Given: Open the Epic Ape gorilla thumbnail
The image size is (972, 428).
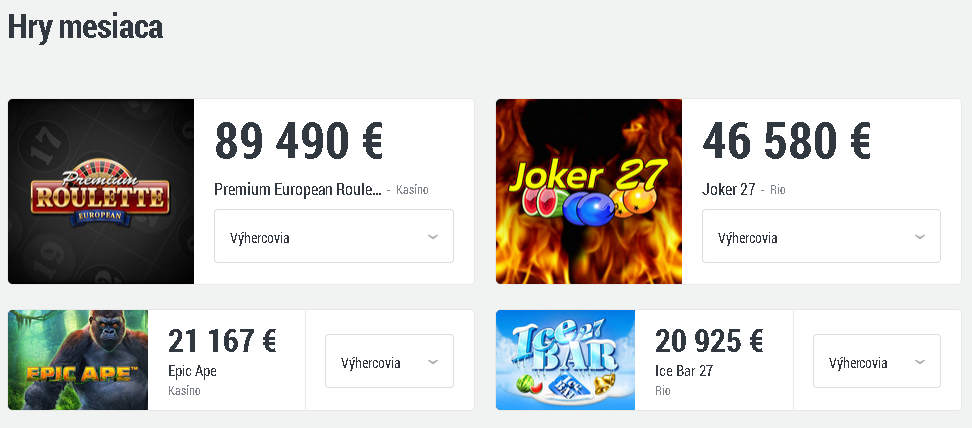Looking at the screenshot, I should [x=78, y=360].
